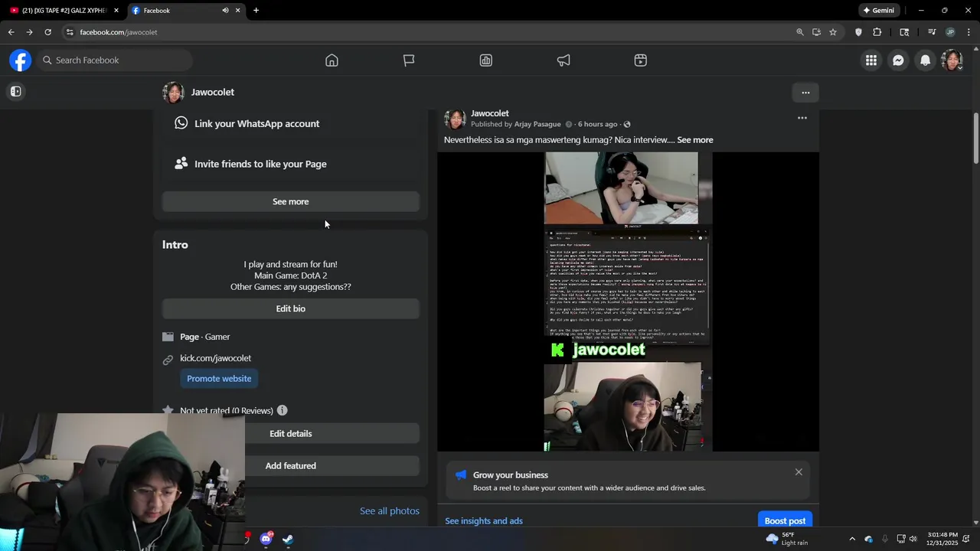The width and height of the screenshot is (980, 551).
Task: Focus the Search Facebook field
Action: (x=115, y=60)
